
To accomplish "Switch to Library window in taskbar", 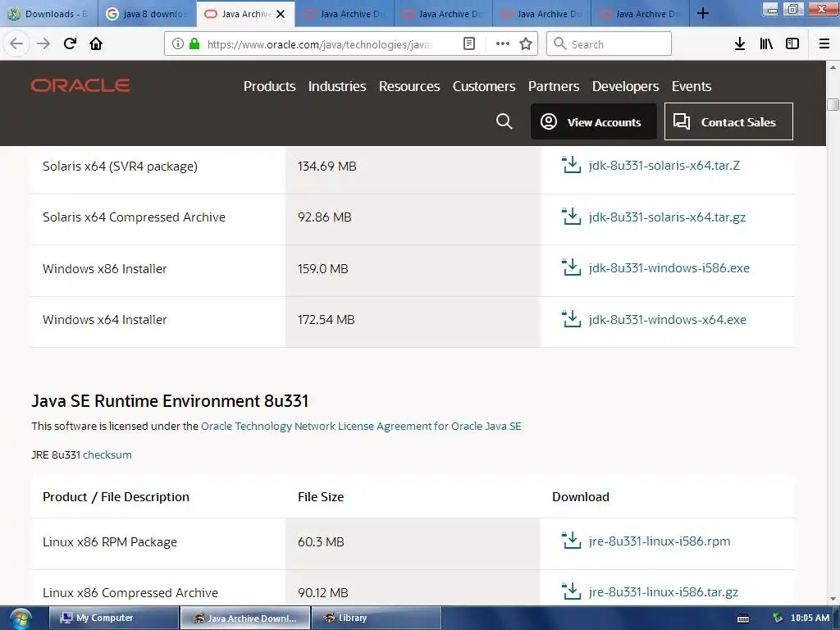I will [x=376, y=618].
